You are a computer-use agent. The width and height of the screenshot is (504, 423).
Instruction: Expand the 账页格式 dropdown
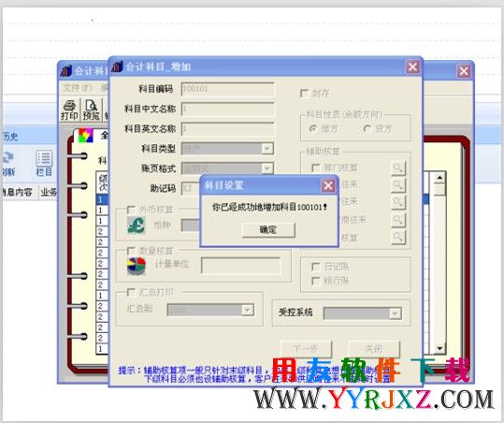[x=266, y=168]
